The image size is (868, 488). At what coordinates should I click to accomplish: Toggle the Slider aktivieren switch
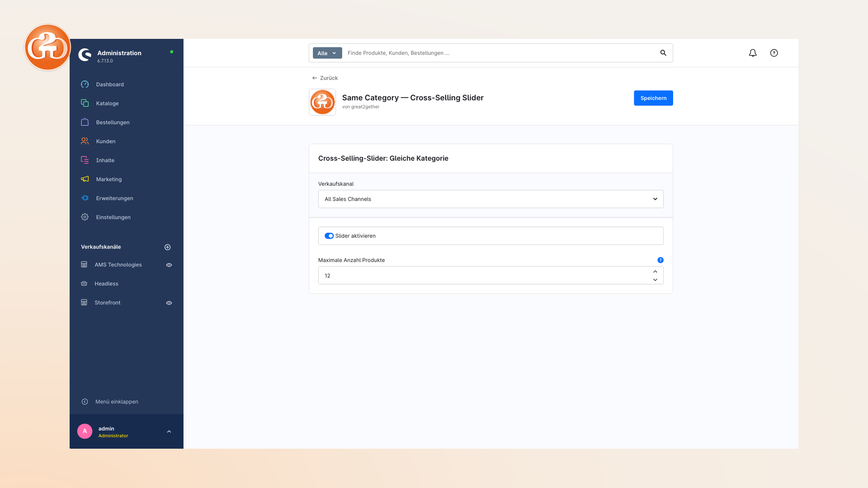point(329,236)
